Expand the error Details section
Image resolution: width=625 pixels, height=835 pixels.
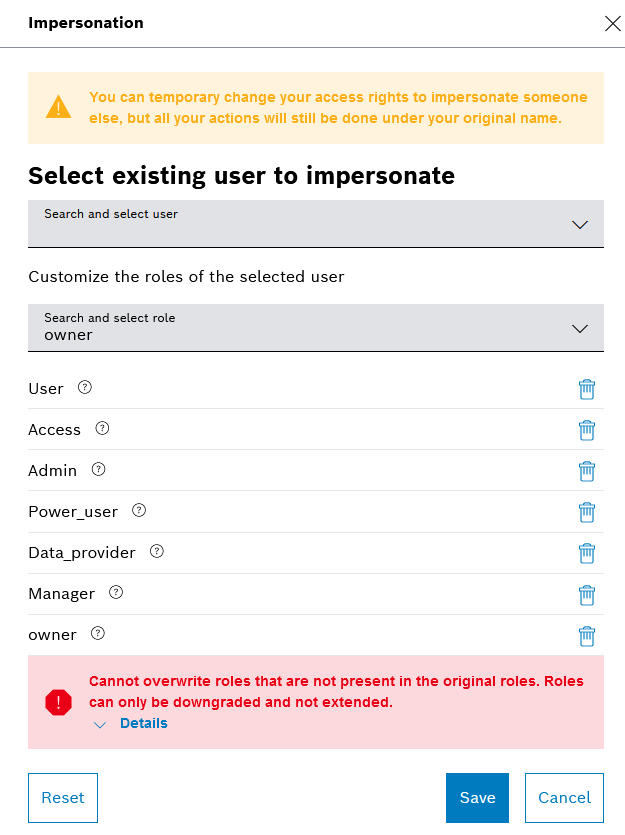(143, 723)
